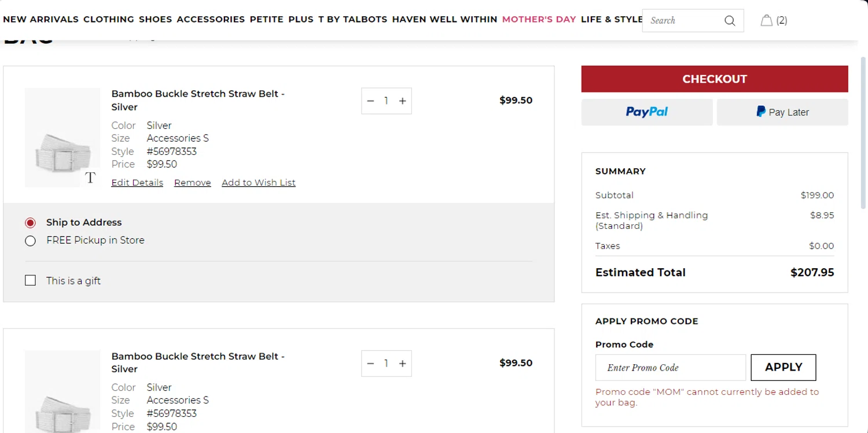Click the shipping cost $8.95
868x433 pixels.
pyautogui.click(x=822, y=215)
